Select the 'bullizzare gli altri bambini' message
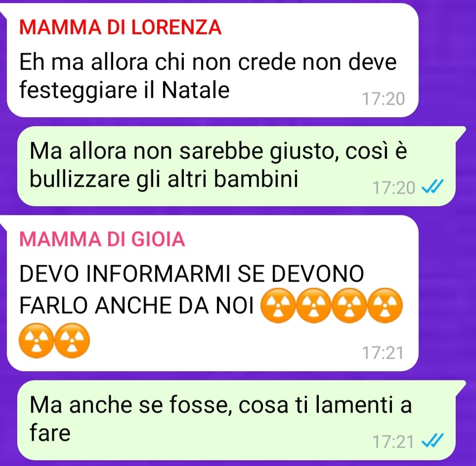The width and height of the screenshot is (476, 466). point(236,166)
